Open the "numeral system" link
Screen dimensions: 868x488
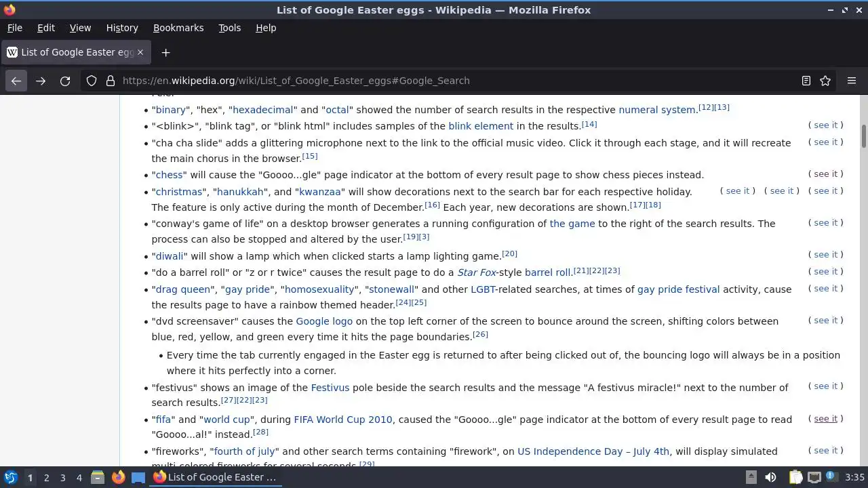pos(657,110)
